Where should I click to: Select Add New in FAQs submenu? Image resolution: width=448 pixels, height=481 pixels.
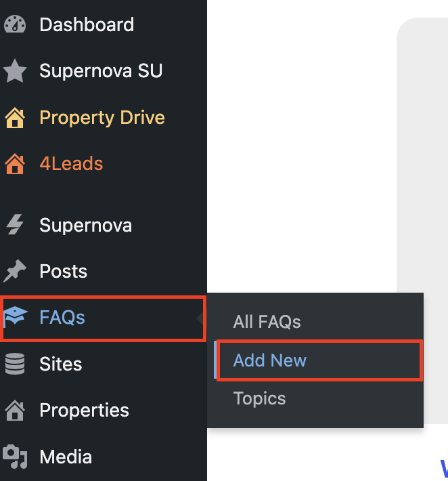coord(270,360)
